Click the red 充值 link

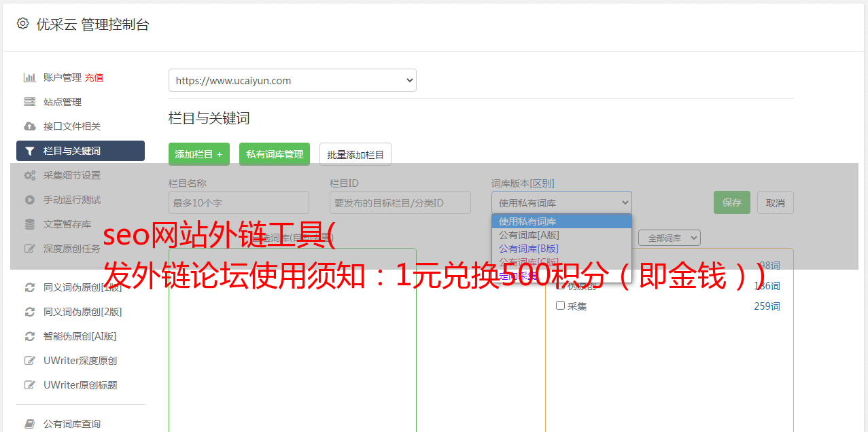pos(94,77)
